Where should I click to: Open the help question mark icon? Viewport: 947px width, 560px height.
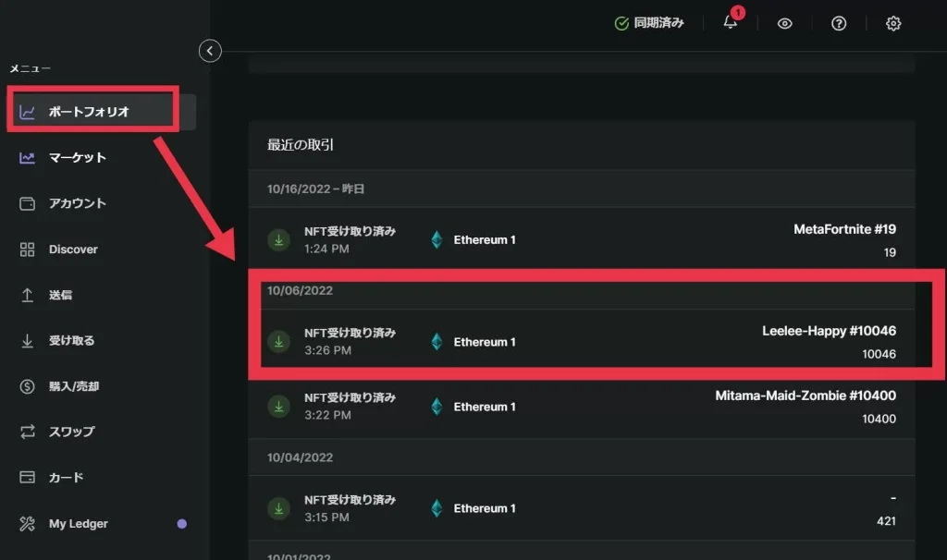pos(839,23)
